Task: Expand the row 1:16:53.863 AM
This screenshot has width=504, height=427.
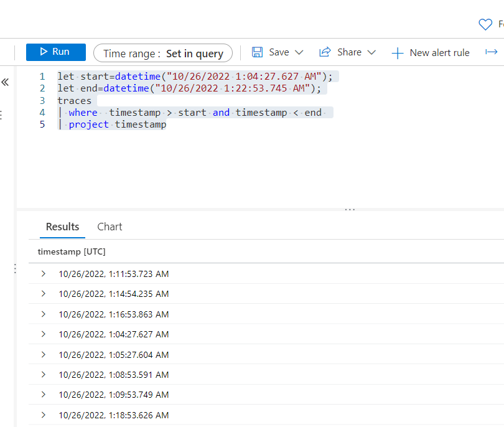Action: (44, 314)
